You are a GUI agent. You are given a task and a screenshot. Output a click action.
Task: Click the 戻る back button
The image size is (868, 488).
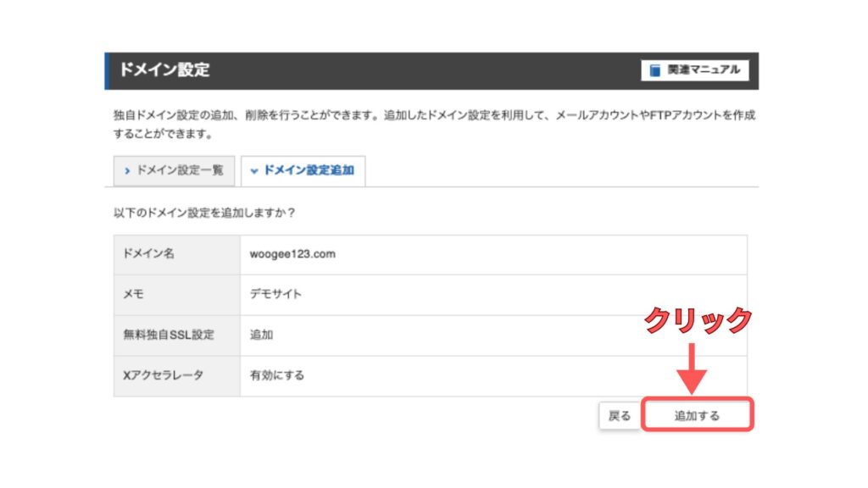click(x=620, y=415)
